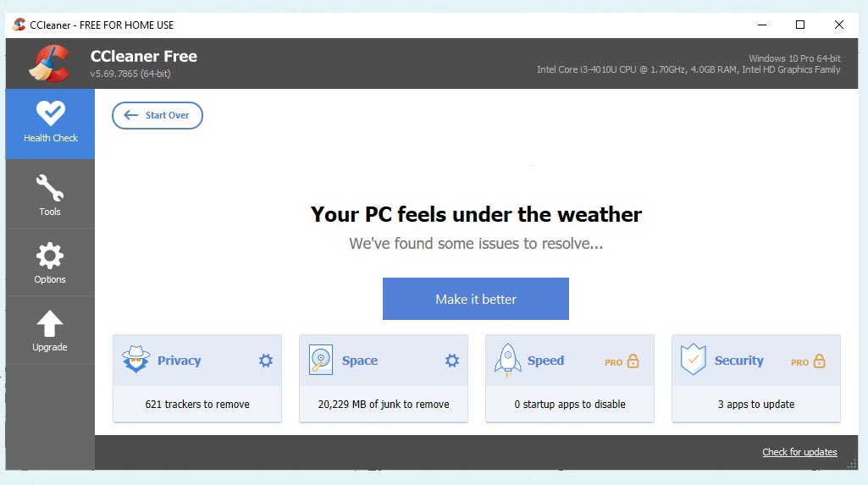The image size is (868, 485).
Task: Select '621 trackers to remove' text
Action: click(197, 405)
